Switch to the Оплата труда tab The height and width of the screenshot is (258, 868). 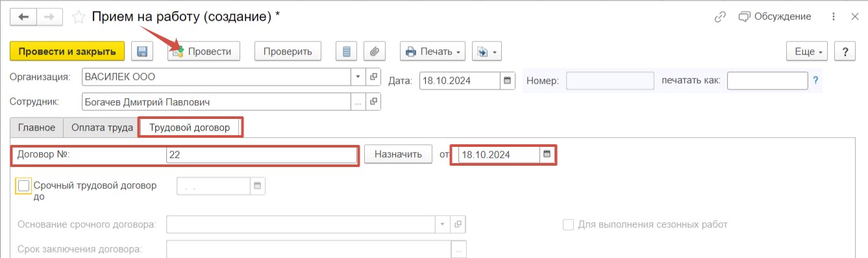pos(102,127)
